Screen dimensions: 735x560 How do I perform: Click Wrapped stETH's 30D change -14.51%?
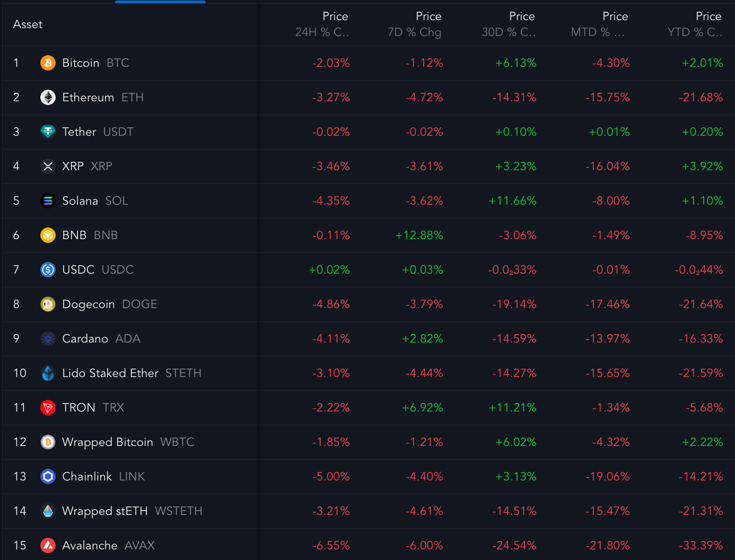click(x=514, y=511)
